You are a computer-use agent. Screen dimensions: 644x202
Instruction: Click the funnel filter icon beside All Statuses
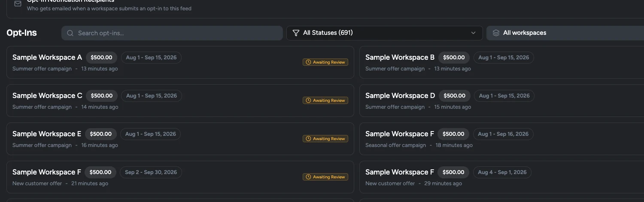click(x=296, y=33)
